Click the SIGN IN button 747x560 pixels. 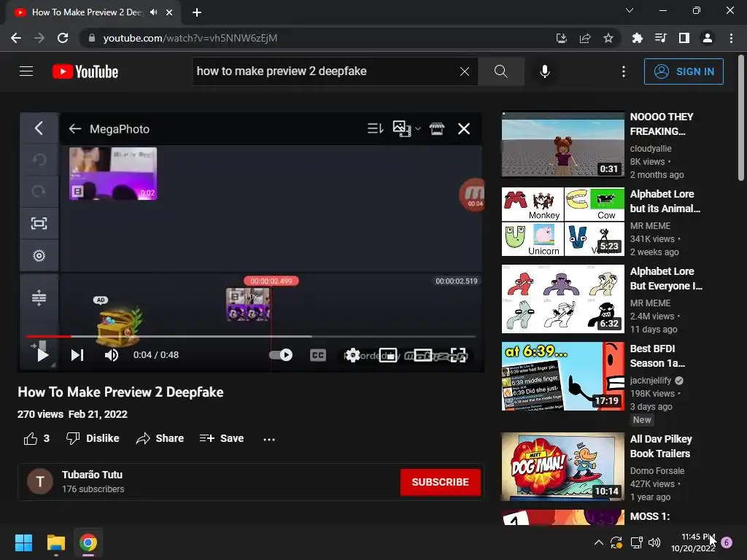pyautogui.click(x=684, y=71)
